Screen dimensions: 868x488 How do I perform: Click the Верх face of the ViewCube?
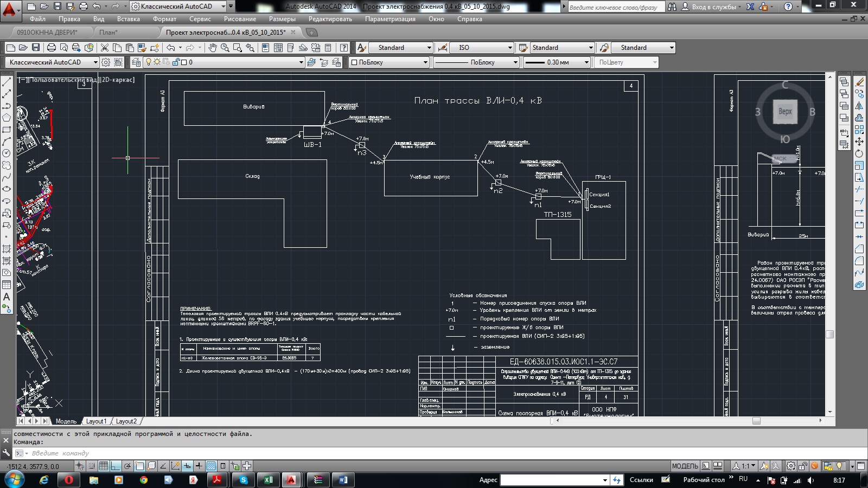click(785, 111)
